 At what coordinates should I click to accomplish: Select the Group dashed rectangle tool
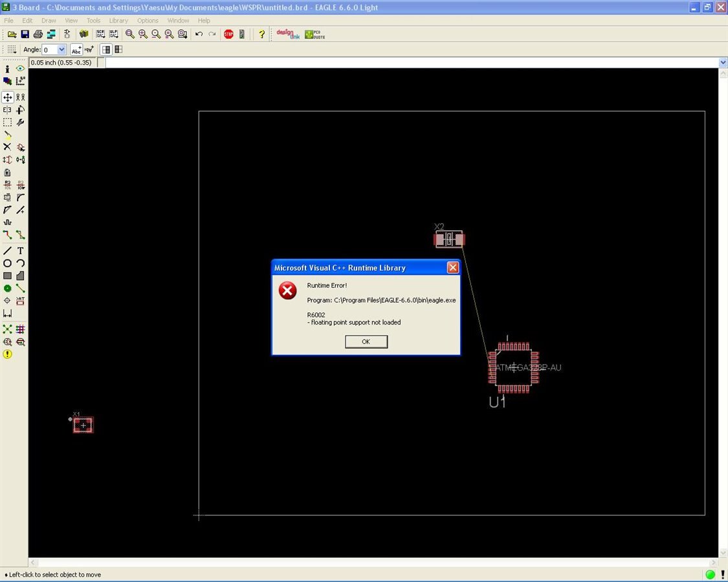tap(7, 122)
